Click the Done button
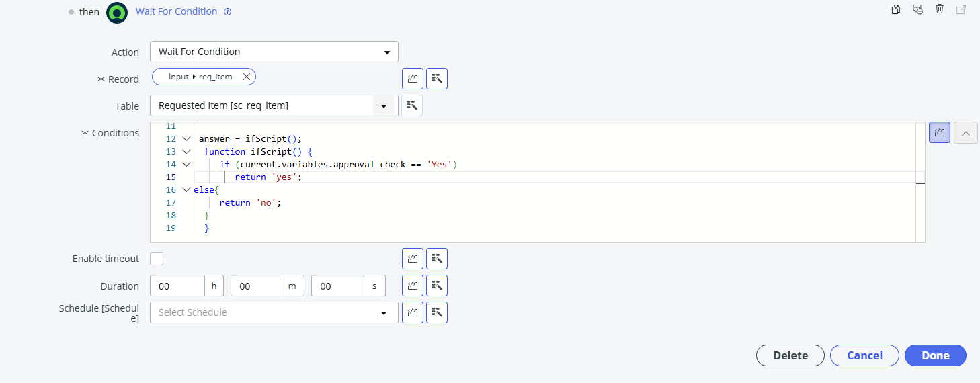 [x=936, y=355]
